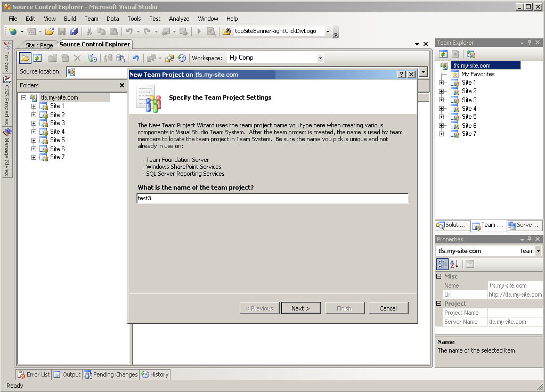Toggle the Folders pane icon in Source Control toolbar
545x392 pixels.
pos(25,58)
